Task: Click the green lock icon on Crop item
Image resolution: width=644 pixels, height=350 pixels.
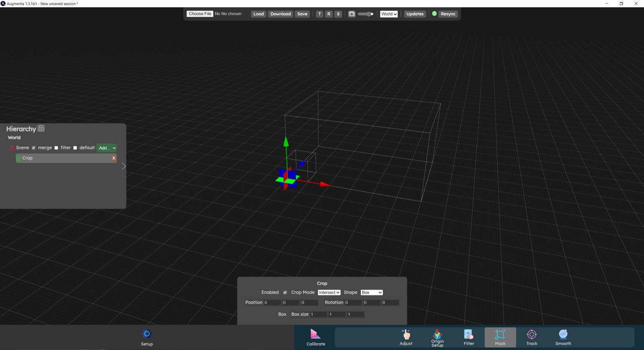Action: [x=19, y=158]
